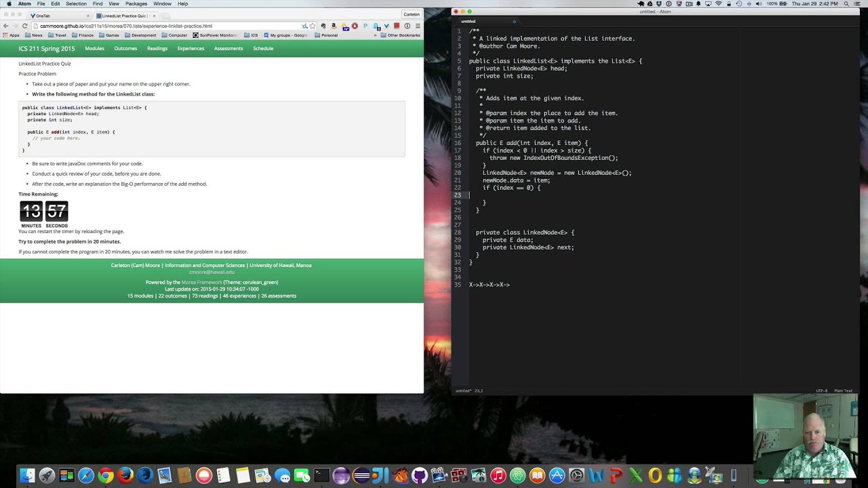This screenshot has width=868, height=488.
Task: Launch GitHub Desktop from the Dock
Action: 420,476
